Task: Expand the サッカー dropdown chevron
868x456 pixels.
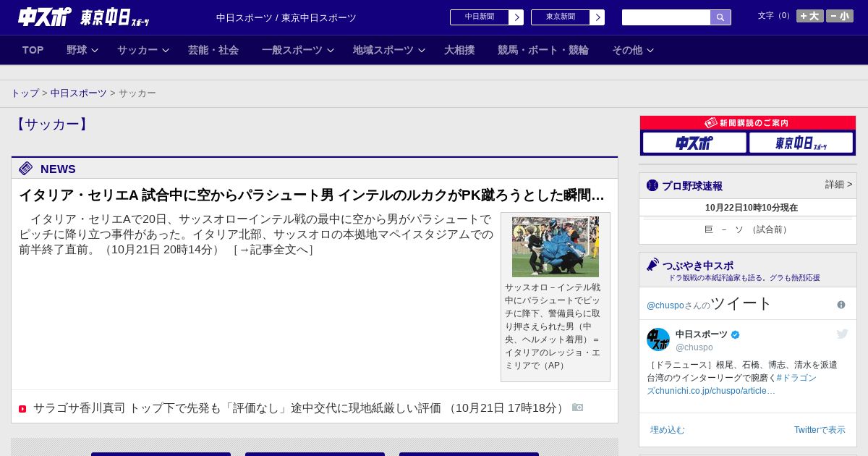Action: click(166, 51)
